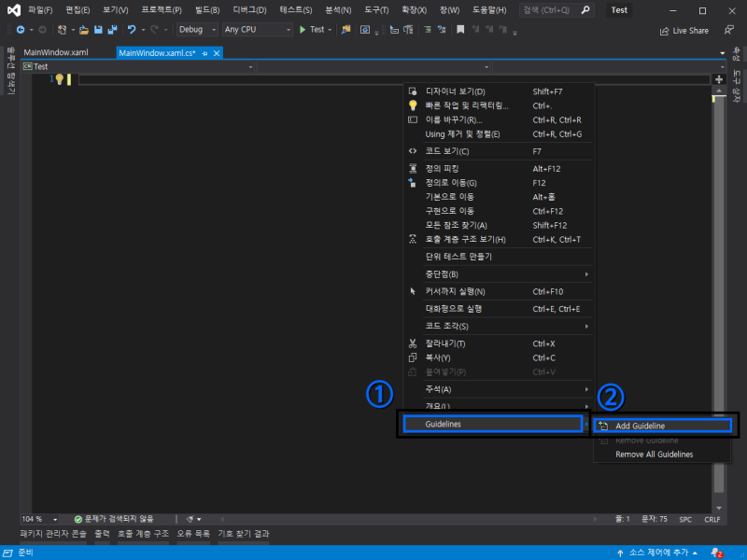Open the 보기(V) menu
The height and width of the screenshot is (560, 747).
coord(116,10)
